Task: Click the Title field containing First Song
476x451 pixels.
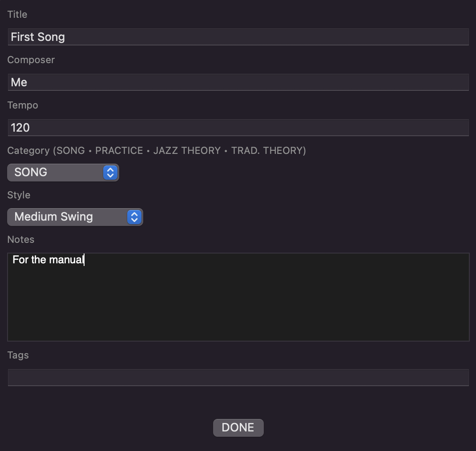Action: click(x=238, y=37)
